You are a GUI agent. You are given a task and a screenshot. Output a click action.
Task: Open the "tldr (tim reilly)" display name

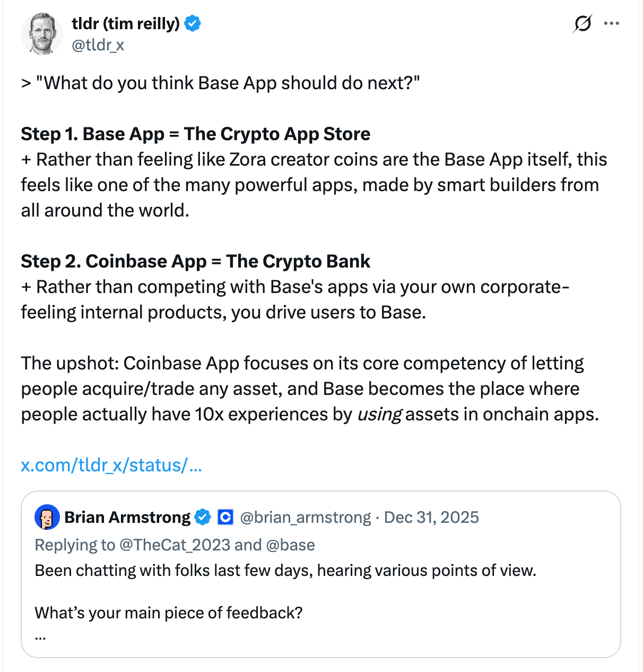pyautogui.click(x=126, y=24)
